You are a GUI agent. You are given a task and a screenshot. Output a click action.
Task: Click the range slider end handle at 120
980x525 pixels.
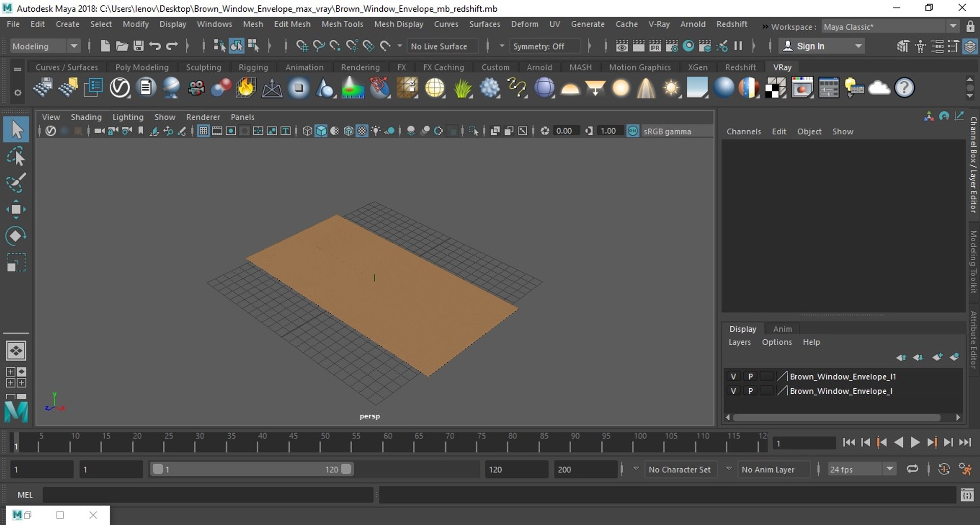click(346, 469)
